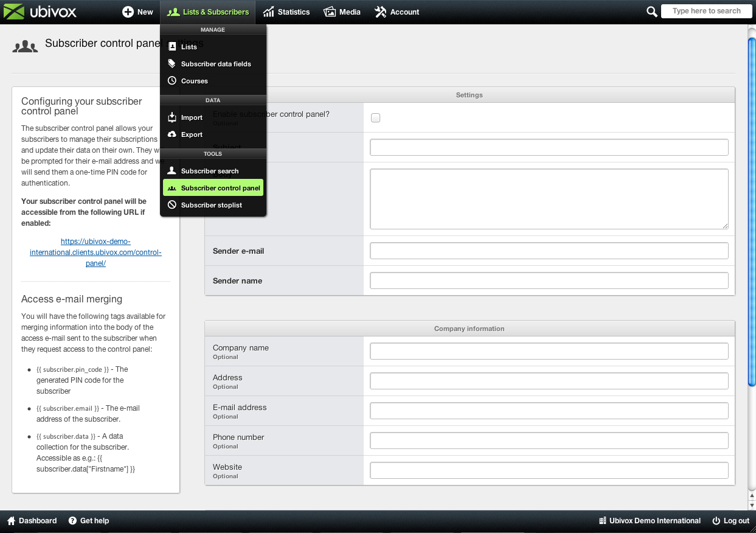The width and height of the screenshot is (756, 533).
Task: Click the Import download icon
Action: pyautogui.click(x=172, y=117)
